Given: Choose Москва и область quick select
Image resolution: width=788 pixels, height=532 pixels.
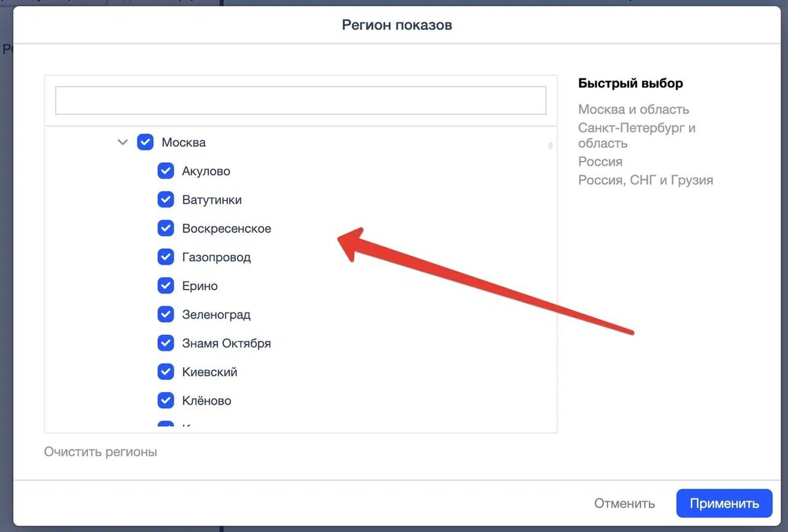Looking at the screenshot, I should 634,109.
